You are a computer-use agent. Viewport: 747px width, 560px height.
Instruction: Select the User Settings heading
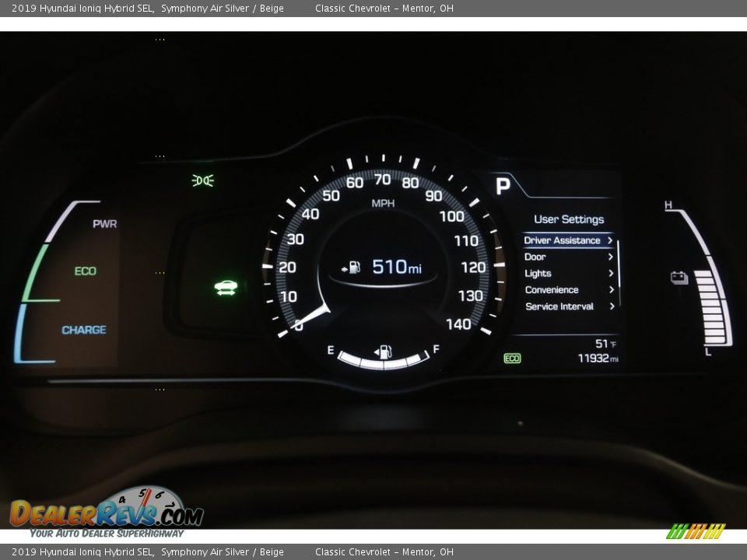[x=569, y=219]
